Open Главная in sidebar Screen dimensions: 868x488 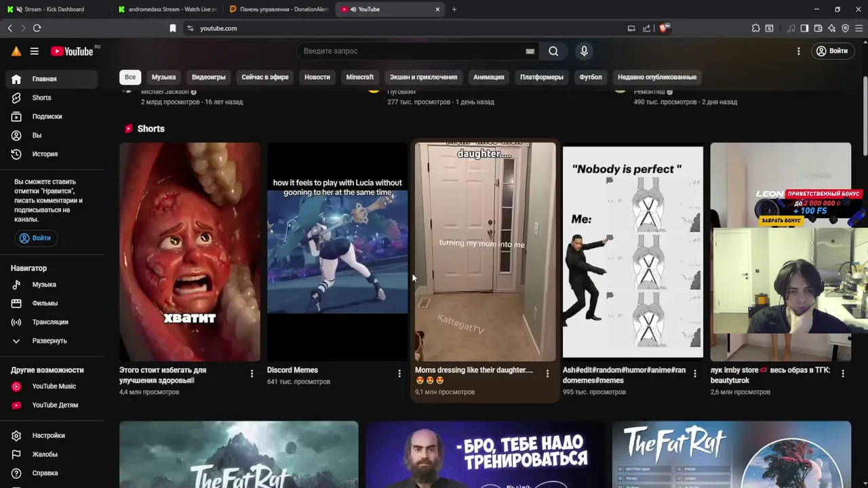(x=53, y=79)
